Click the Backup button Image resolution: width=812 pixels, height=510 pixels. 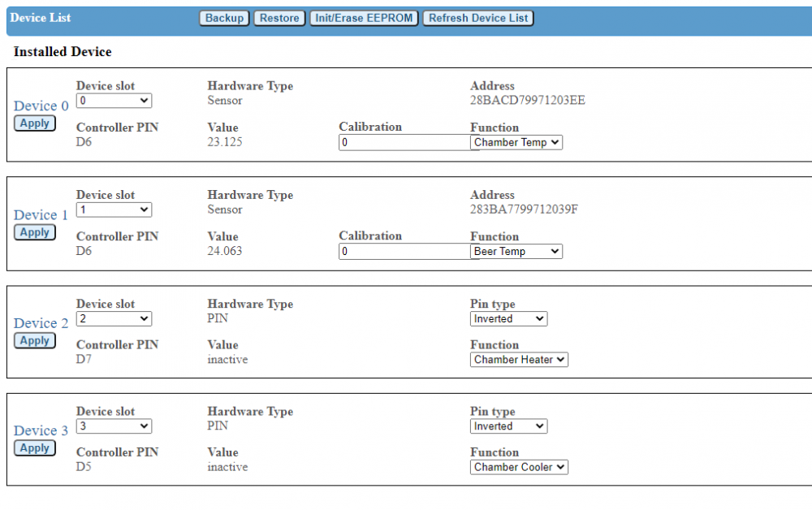tap(224, 18)
